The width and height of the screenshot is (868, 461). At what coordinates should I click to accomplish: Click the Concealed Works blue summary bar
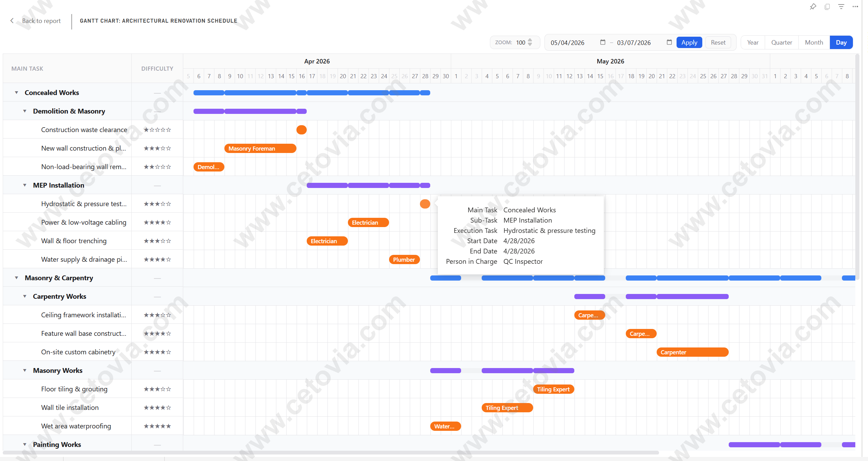click(312, 93)
